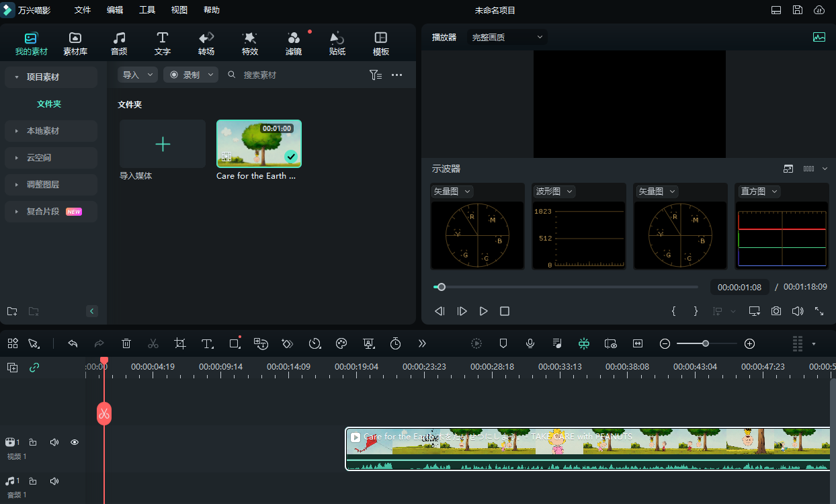Mute the video track 1 speaker
Viewport: 836px width, 504px height.
click(x=54, y=442)
